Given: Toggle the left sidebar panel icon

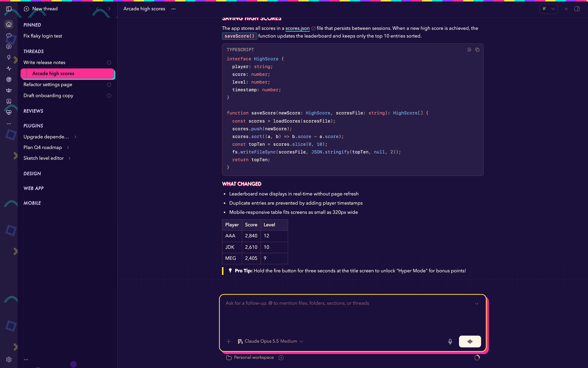Looking at the screenshot, I should pos(9,9).
